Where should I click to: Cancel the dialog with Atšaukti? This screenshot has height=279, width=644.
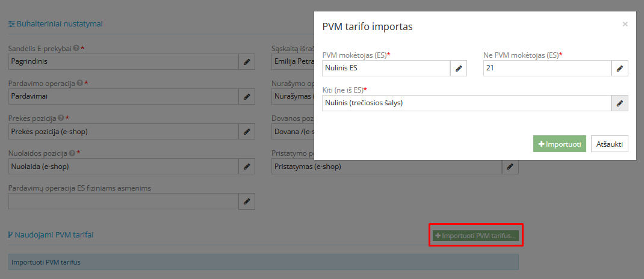(610, 144)
